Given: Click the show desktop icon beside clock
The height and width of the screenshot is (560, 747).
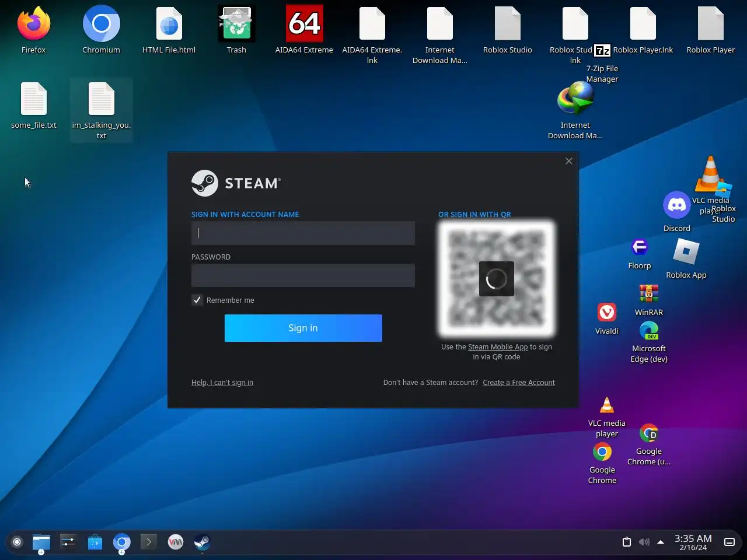Looking at the screenshot, I should point(729,542).
